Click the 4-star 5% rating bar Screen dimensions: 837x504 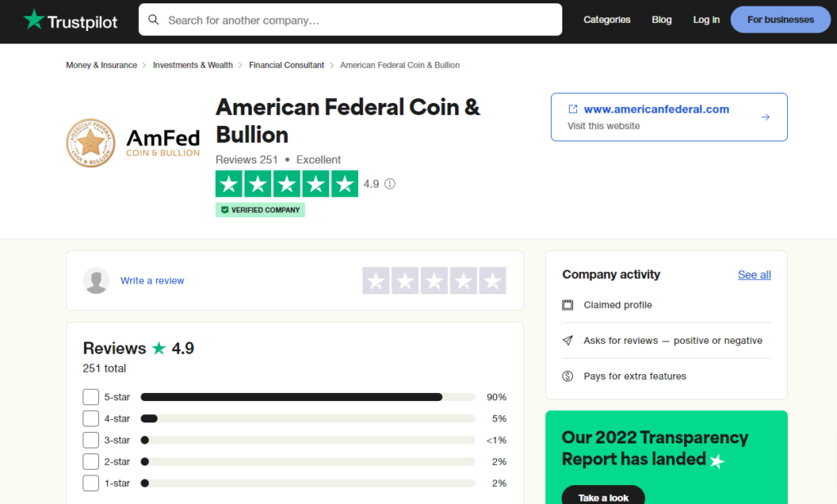coord(307,419)
